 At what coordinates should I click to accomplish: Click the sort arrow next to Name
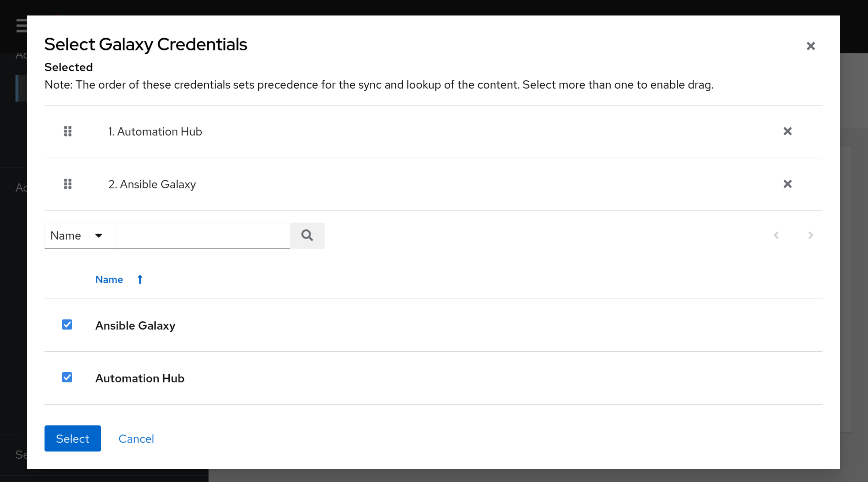coord(140,279)
